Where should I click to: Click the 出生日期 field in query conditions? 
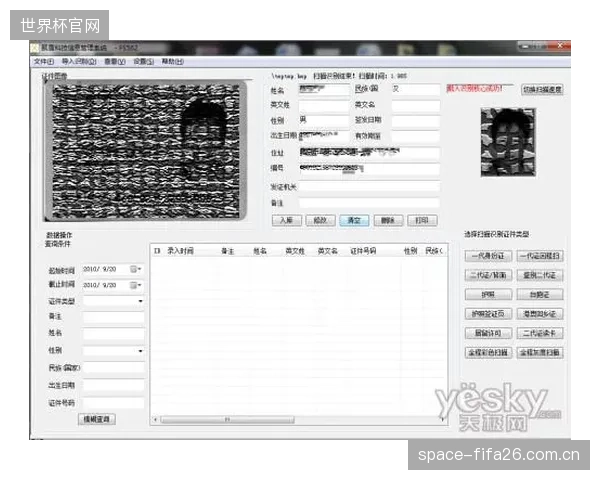point(114,385)
